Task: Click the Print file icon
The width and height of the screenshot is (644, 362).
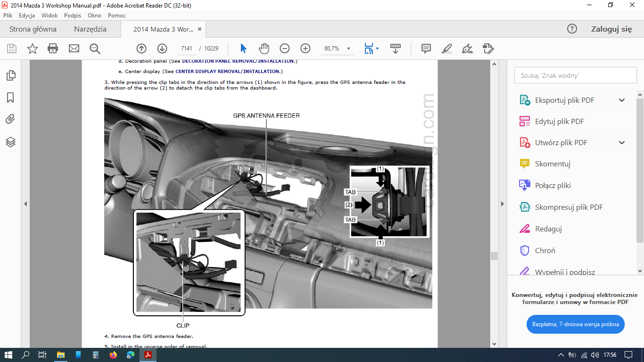Action: [53, 49]
